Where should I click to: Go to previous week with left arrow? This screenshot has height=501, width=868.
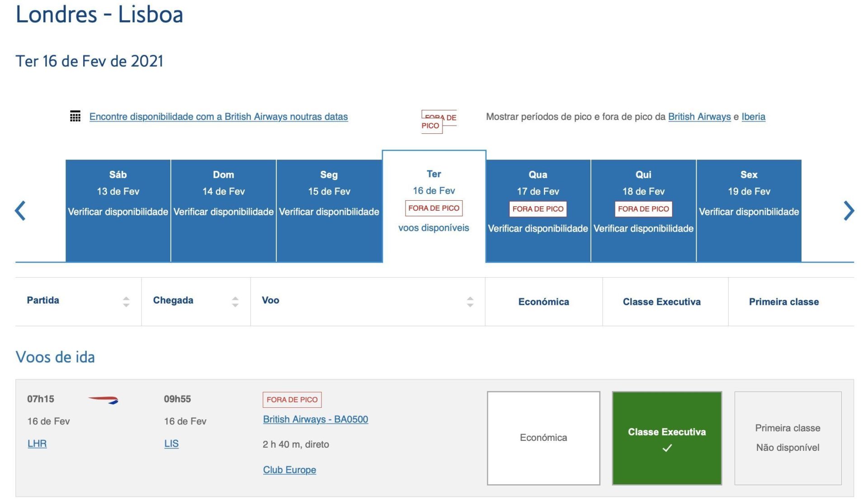[x=20, y=211]
